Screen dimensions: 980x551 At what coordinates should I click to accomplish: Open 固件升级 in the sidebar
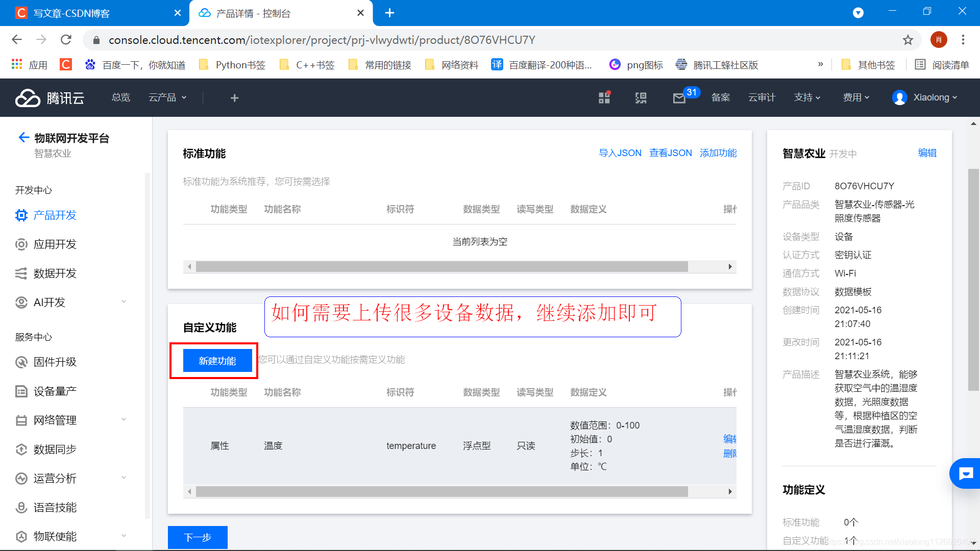click(55, 362)
